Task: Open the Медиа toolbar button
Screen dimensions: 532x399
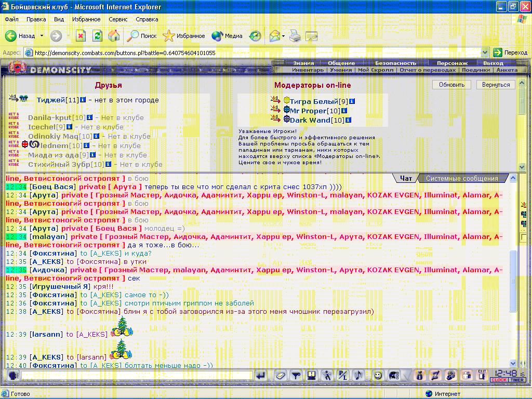Action: tap(227, 36)
